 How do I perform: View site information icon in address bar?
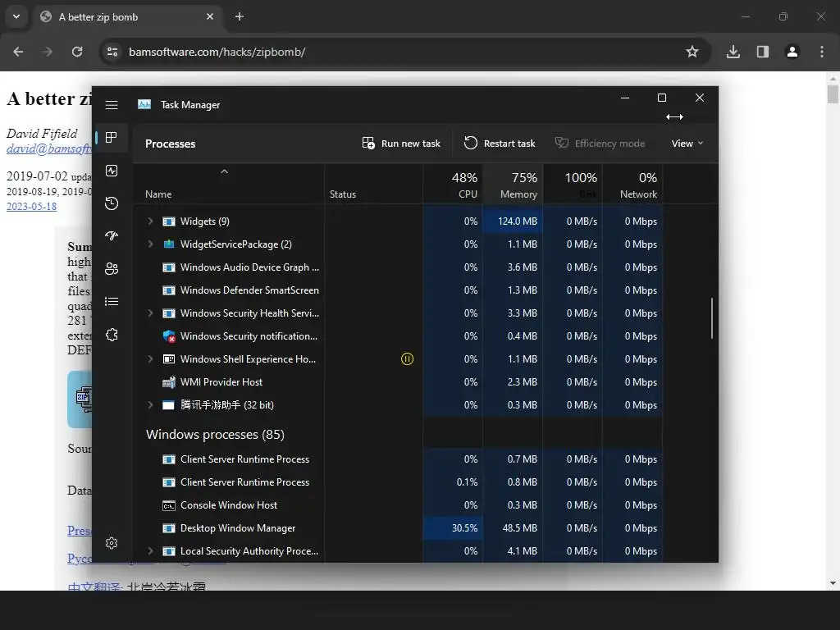pyautogui.click(x=112, y=52)
